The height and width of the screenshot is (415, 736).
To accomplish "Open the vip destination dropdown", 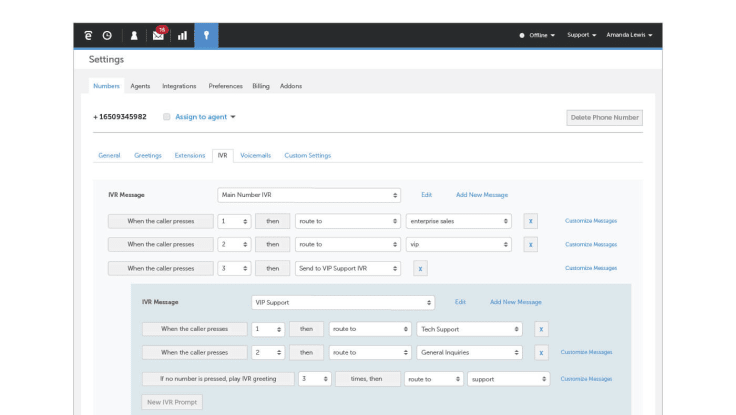I will [x=459, y=245].
